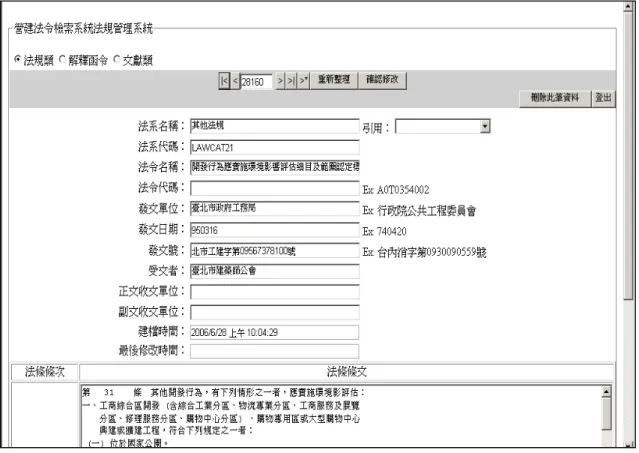The width and height of the screenshot is (639, 453).
Task: Click the 營建法令檢索系統法規管理系統 title
Action: (84, 29)
